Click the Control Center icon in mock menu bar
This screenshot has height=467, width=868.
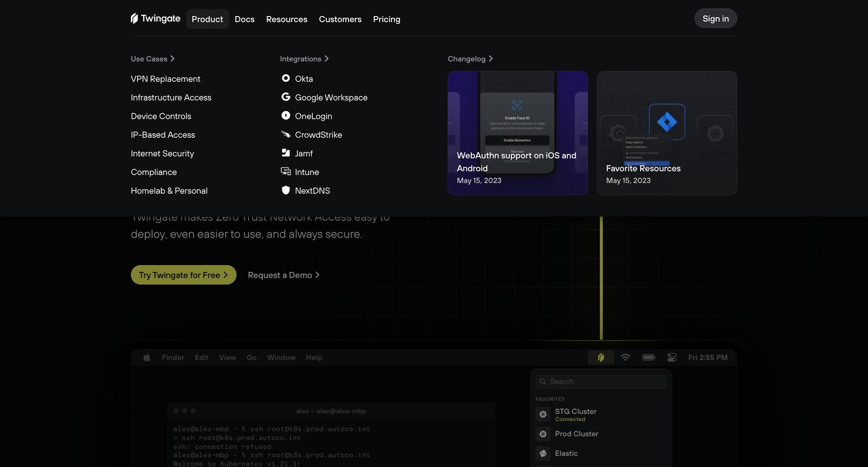[x=672, y=357]
